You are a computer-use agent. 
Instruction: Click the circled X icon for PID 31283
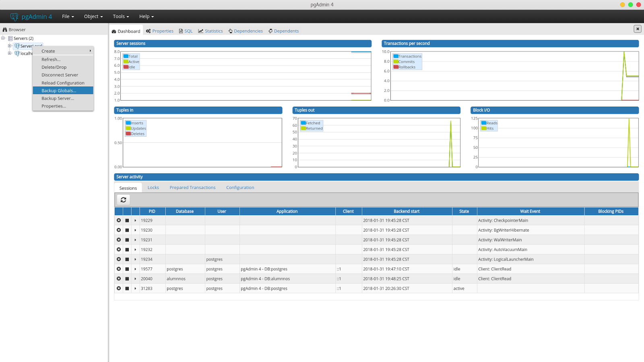pyautogui.click(x=119, y=288)
